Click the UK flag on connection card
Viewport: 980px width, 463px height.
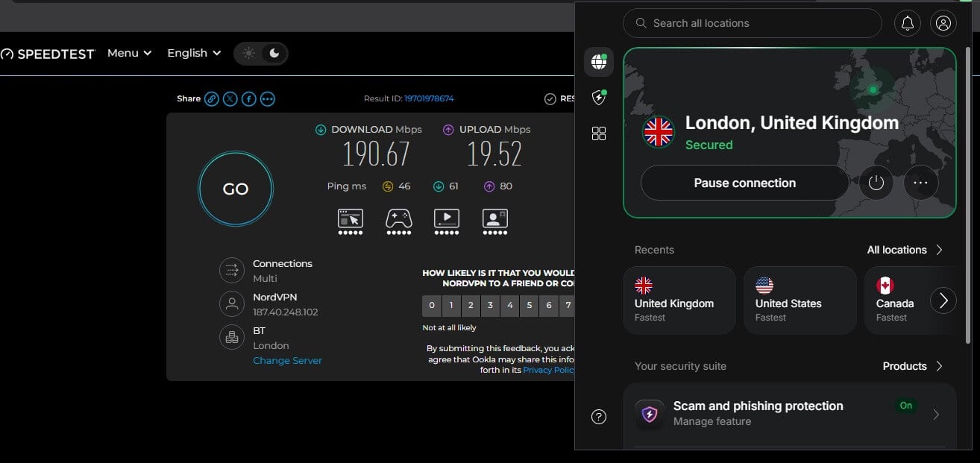point(658,133)
